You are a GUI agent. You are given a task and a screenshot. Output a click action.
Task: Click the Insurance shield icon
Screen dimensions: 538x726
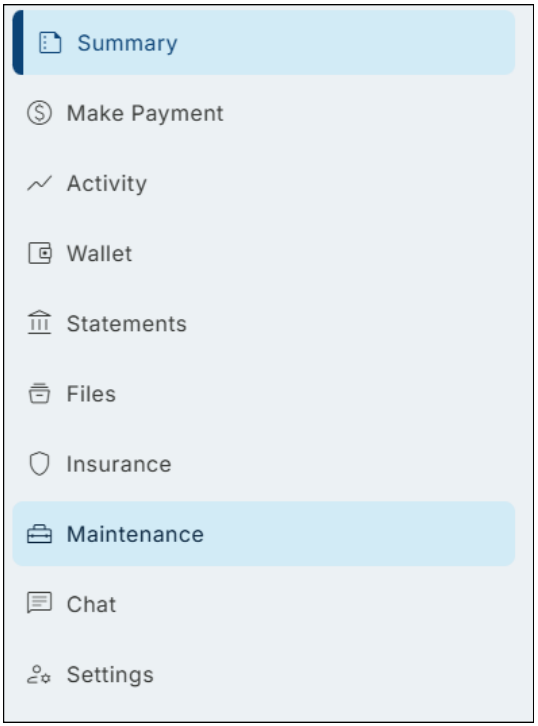point(39,463)
